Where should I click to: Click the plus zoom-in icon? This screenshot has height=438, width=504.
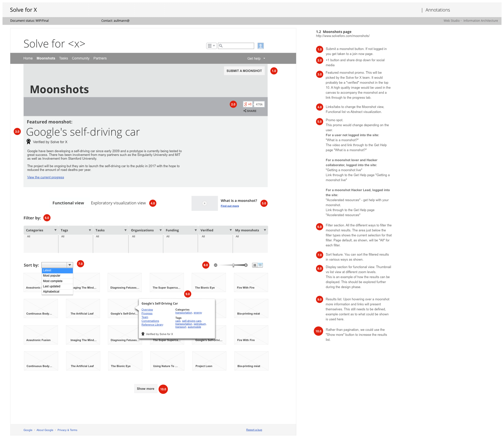pos(246,265)
